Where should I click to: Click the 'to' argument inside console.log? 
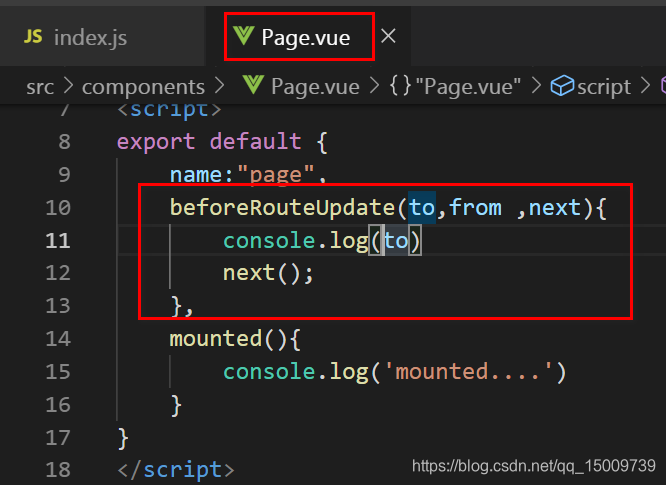click(396, 241)
